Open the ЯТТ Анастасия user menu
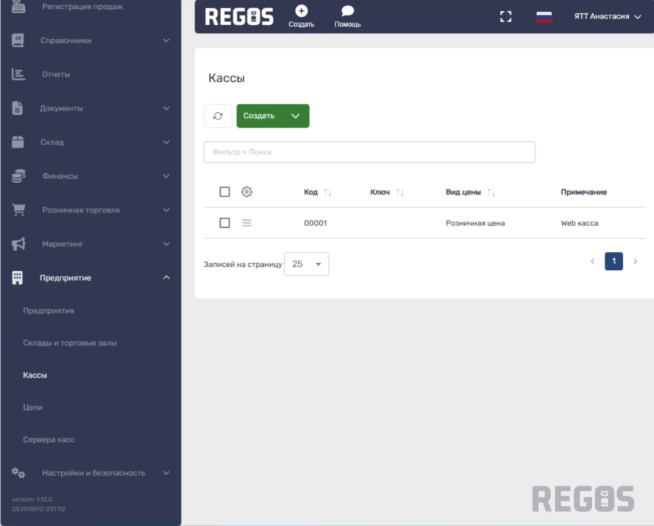This screenshot has height=526, width=654. coord(607,17)
